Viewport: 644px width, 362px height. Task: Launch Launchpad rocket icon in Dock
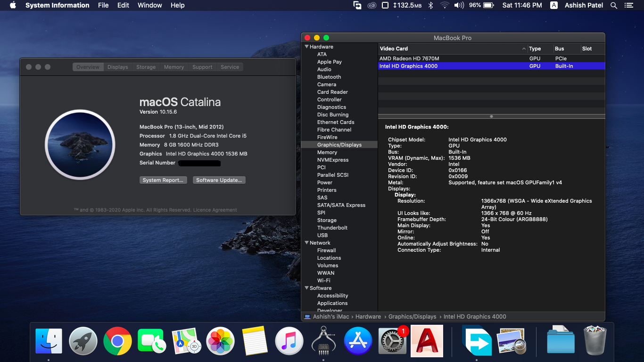[x=83, y=341]
